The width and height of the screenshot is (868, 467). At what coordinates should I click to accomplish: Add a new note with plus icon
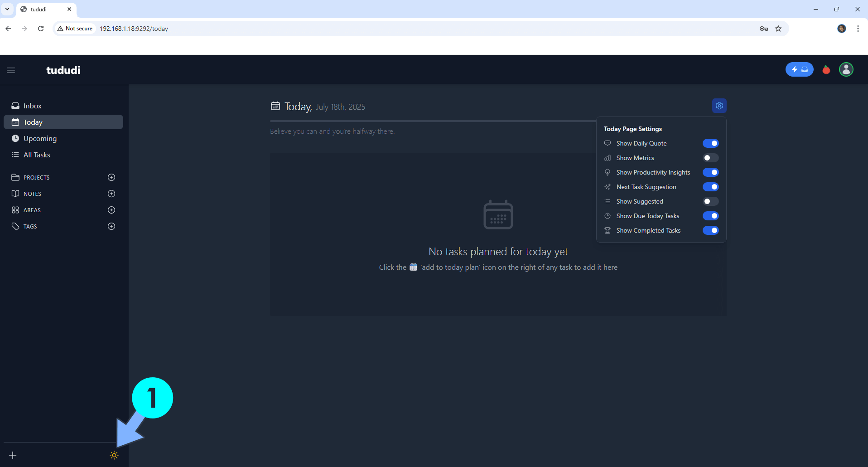111,194
